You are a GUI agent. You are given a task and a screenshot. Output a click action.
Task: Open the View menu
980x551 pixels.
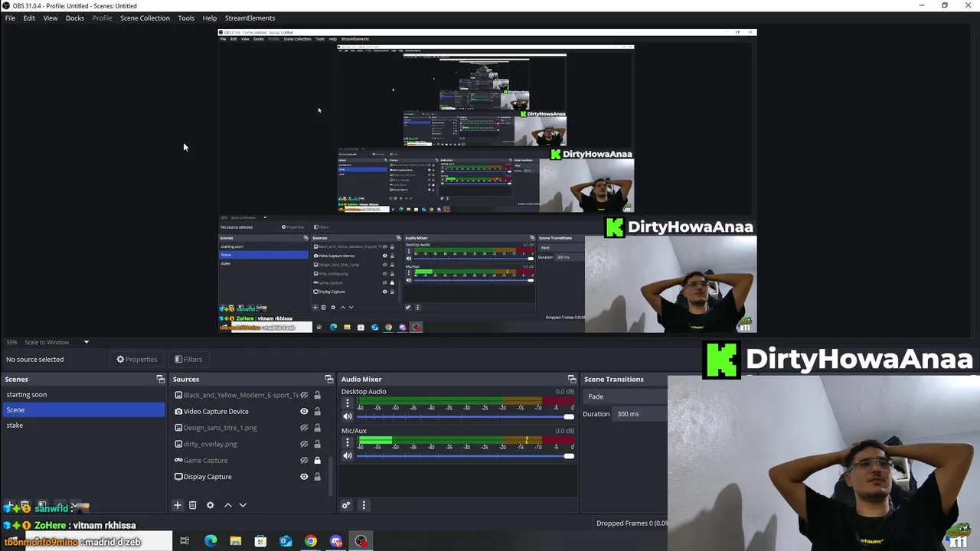[51, 18]
